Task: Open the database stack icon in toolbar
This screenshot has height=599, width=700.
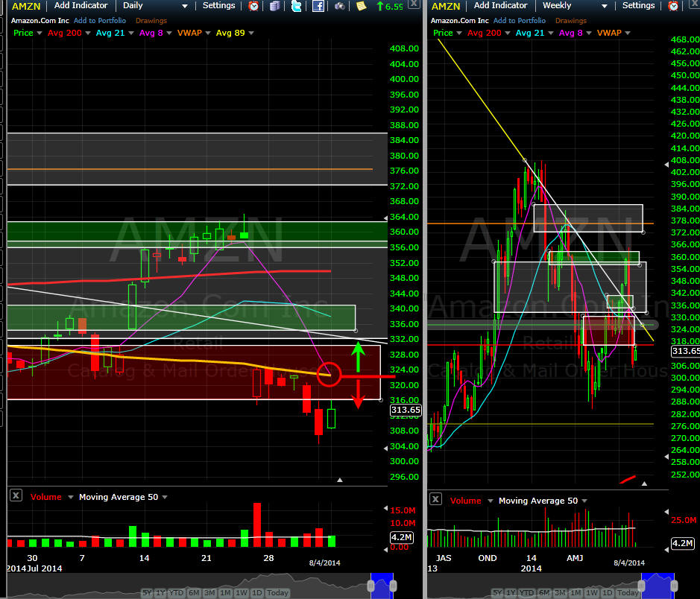Action: click(x=275, y=6)
